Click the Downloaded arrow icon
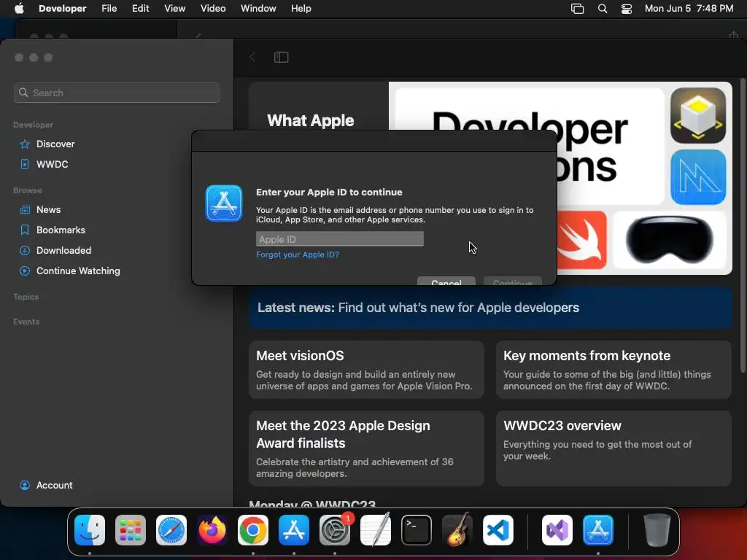 (25, 251)
